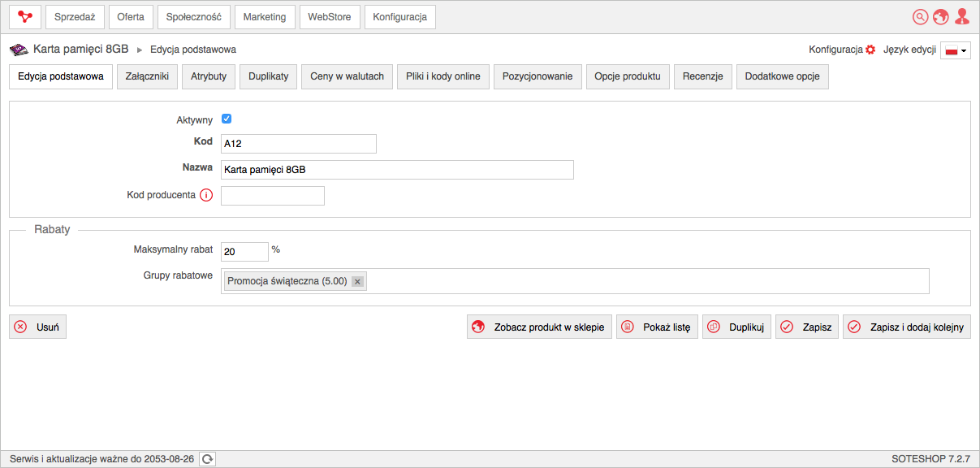Click the Zapisz button

tap(807, 327)
